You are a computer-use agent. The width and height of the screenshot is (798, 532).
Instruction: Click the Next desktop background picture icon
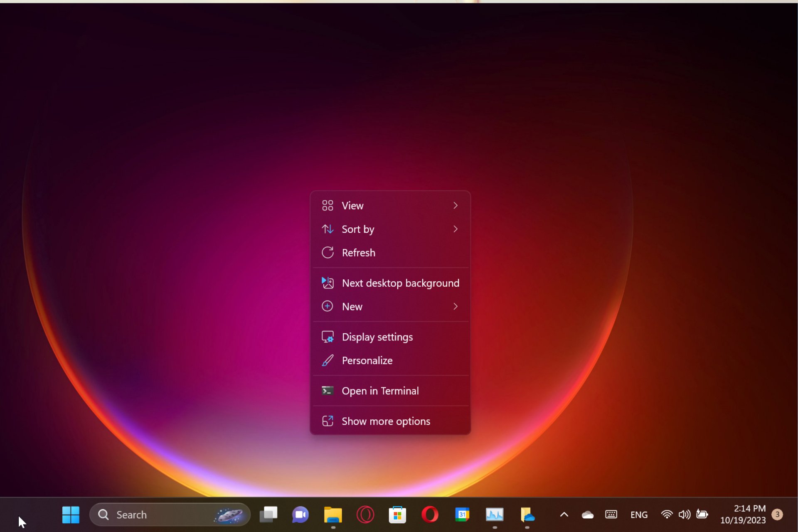coord(328,283)
